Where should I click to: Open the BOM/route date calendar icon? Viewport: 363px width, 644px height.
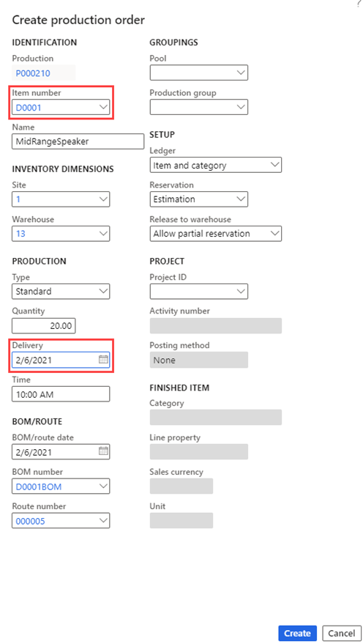103,451
